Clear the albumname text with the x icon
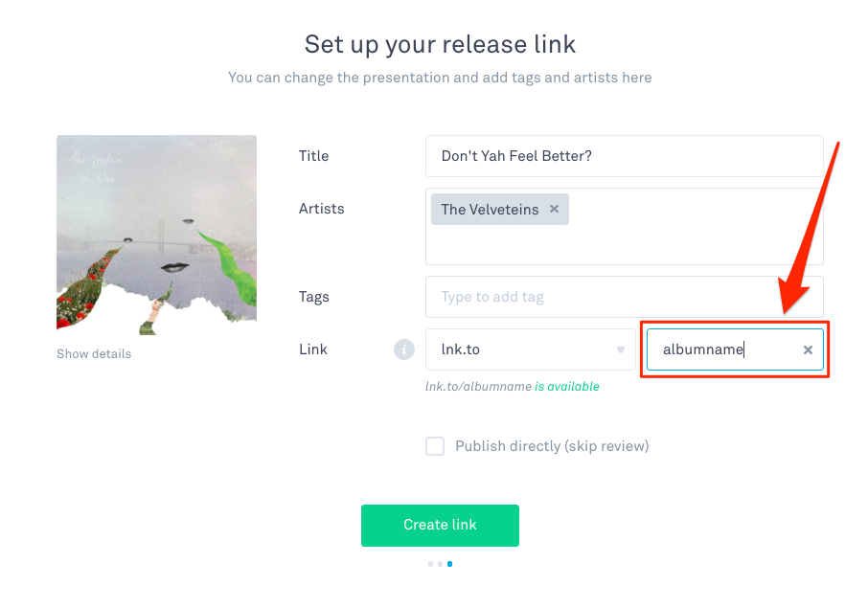This screenshot has height=608, width=868. [x=808, y=349]
